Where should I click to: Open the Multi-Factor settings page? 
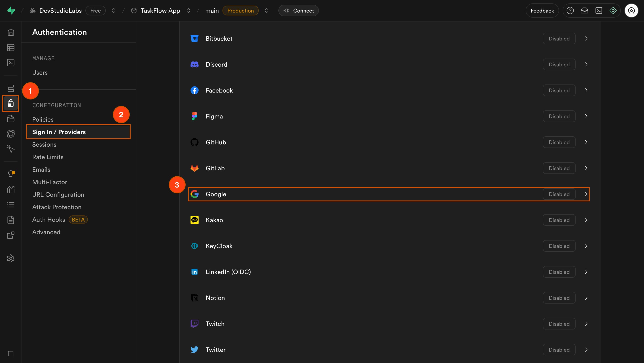(x=49, y=182)
